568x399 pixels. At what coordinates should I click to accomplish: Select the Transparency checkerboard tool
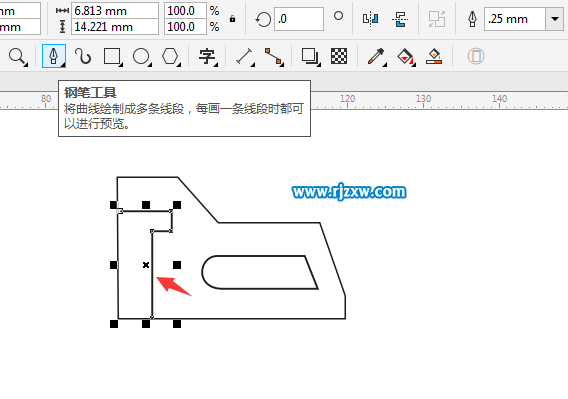pyautogui.click(x=339, y=56)
